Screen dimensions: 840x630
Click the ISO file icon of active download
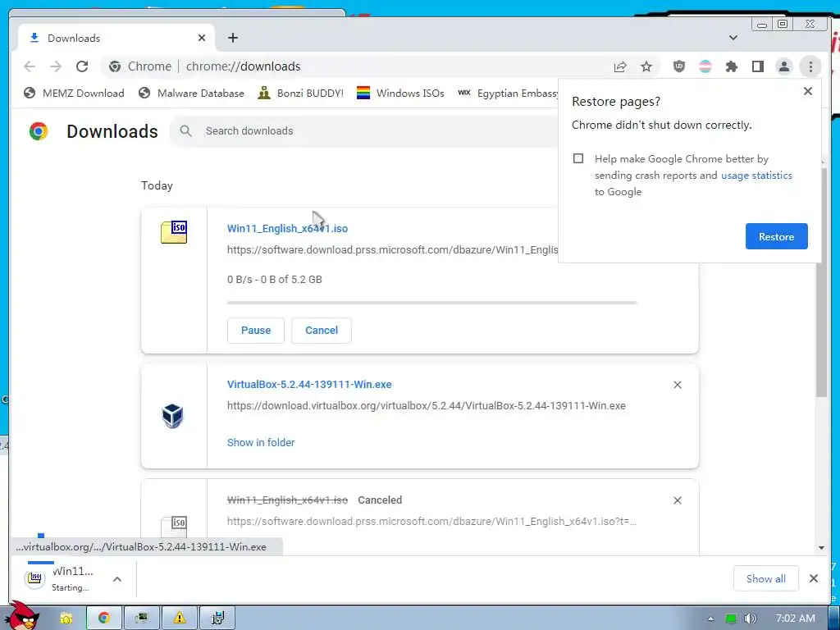tap(174, 232)
